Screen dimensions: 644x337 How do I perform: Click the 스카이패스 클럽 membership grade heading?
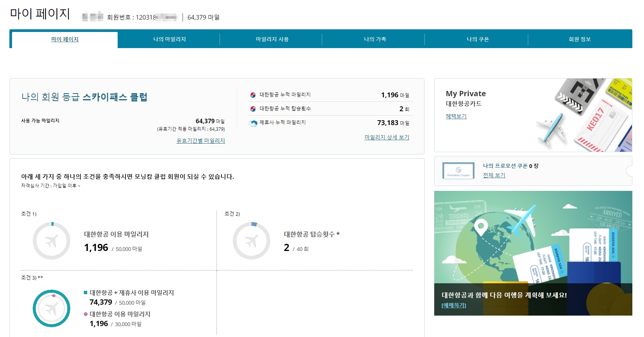click(115, 97)
